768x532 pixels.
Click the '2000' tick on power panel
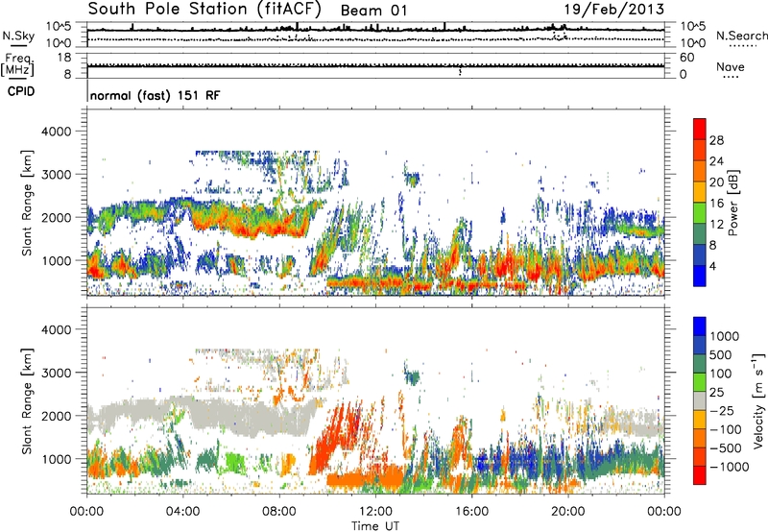coord(56,217)
